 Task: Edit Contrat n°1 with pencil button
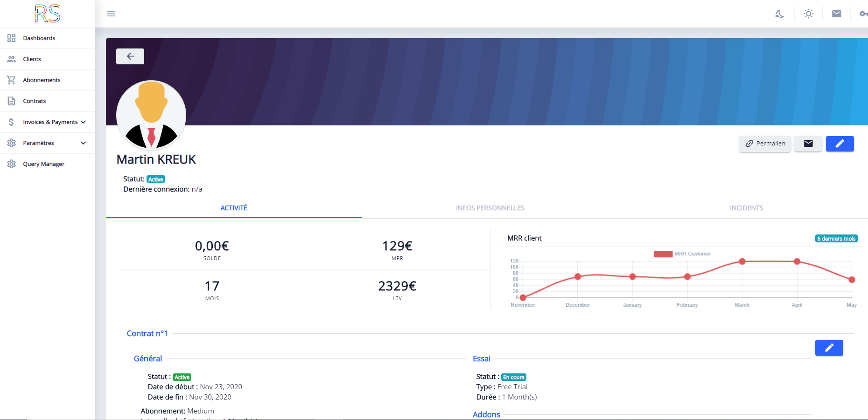(x=829, y=348)
